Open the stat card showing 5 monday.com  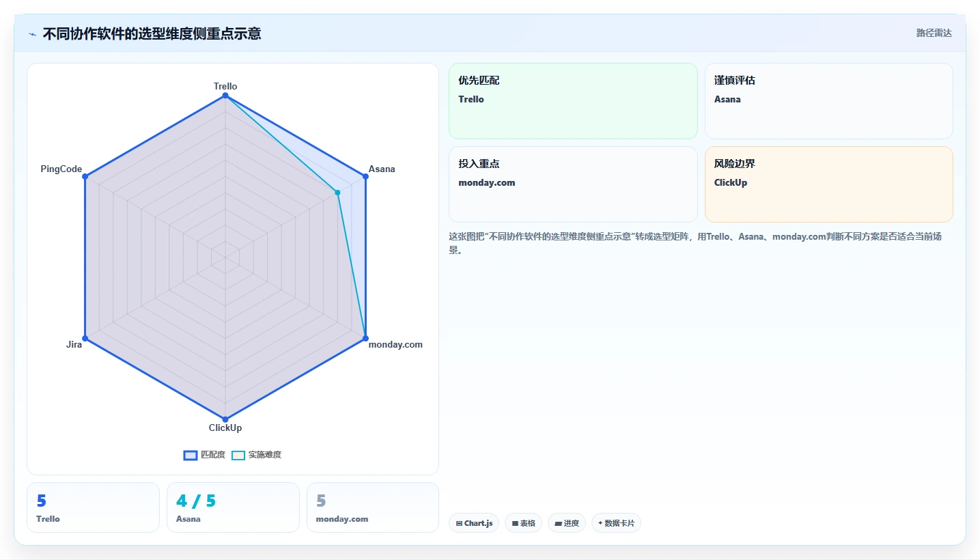pos(373,507)
